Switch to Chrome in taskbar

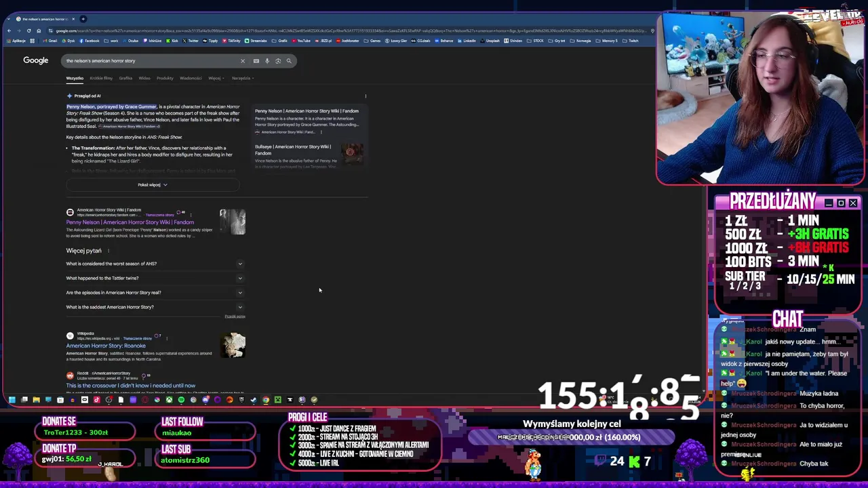tap(266, 400)
